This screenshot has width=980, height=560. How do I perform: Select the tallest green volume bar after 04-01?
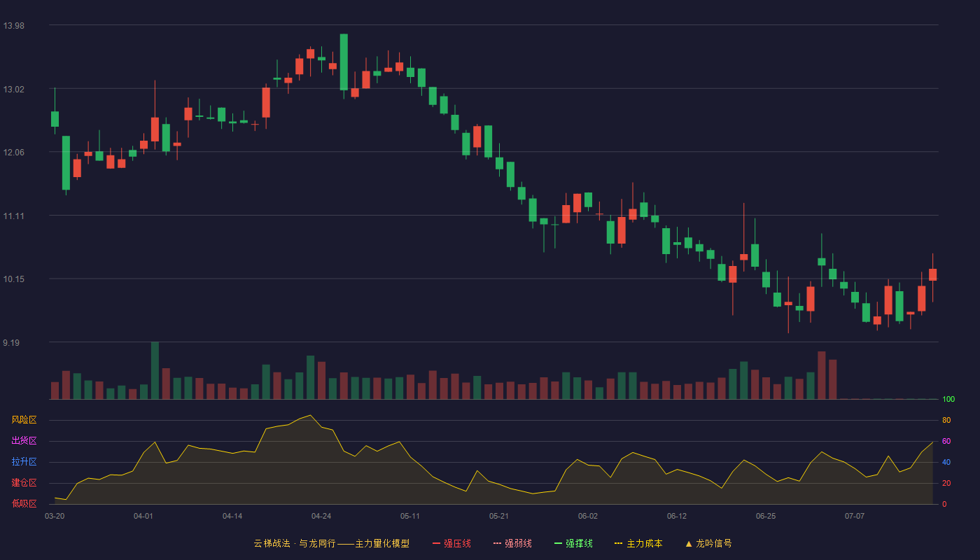point(155,370)
